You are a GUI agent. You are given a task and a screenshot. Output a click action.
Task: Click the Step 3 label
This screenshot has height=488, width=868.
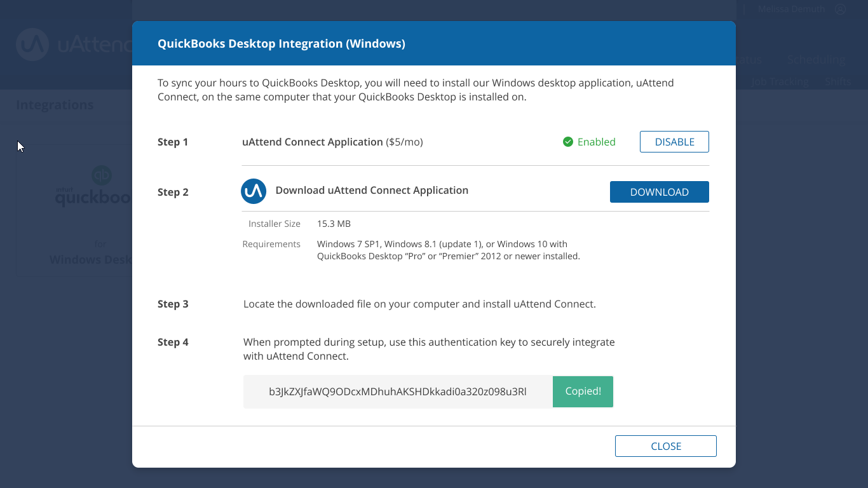pyautogui.click(x=173, y=304)
